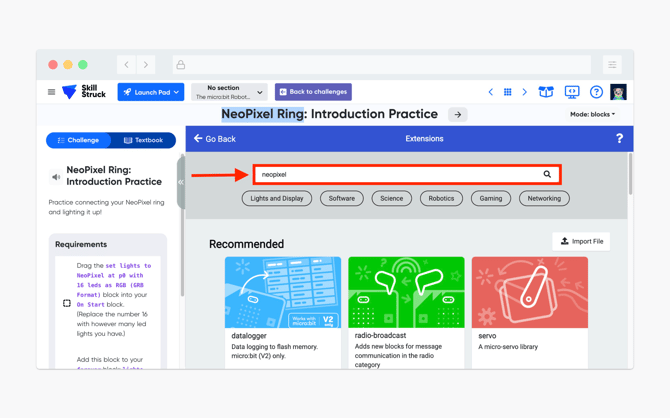Filter by Robotics category

click(441, 198)
